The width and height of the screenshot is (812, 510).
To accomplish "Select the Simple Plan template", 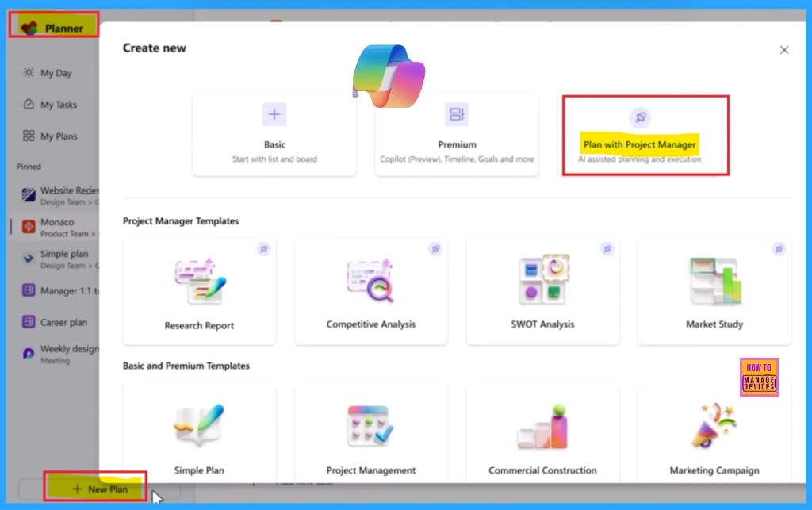I will (x=199, y=432).
